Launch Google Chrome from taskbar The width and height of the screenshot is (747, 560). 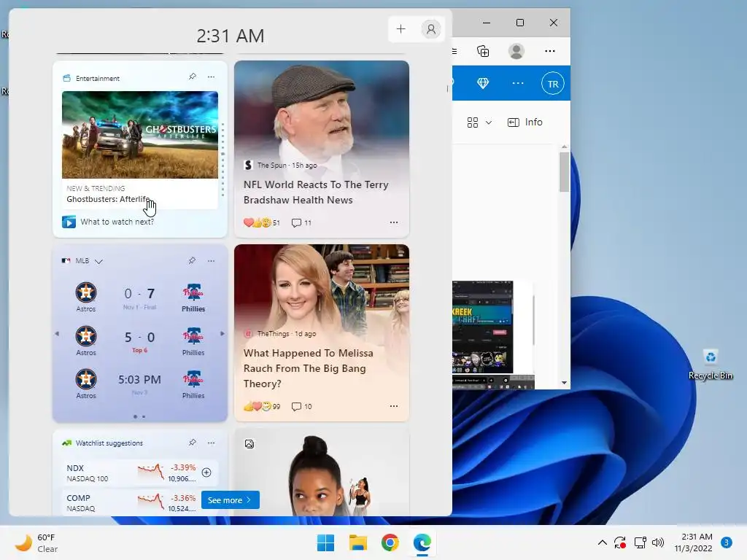coord(390,542)
